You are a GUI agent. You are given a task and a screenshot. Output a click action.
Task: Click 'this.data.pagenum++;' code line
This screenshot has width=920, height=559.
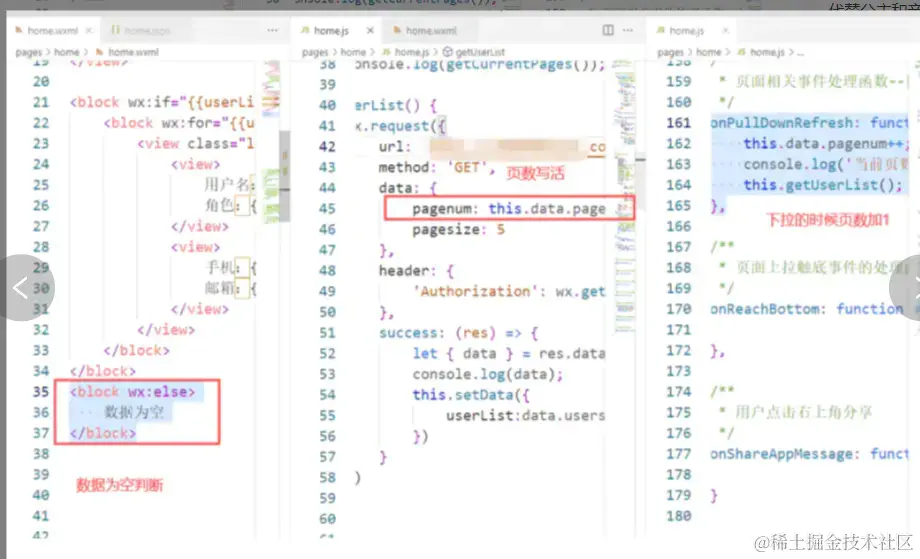826,144
